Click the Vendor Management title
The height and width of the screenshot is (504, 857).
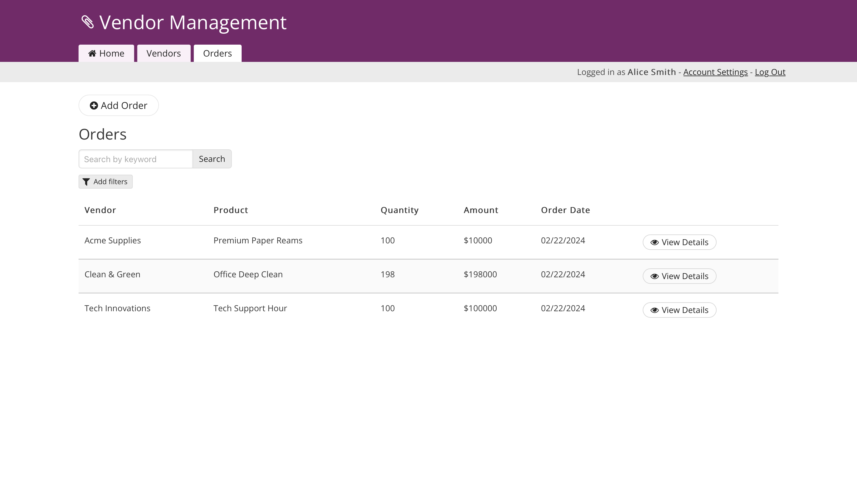(x=193, y=22)
